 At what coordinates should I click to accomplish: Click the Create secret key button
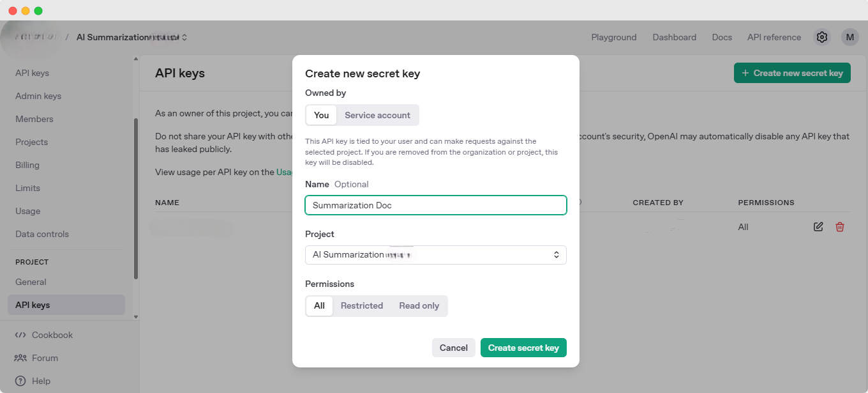(523, 348)
